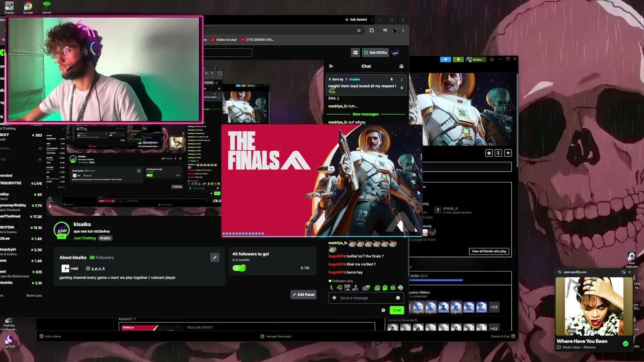Screen dimensions: 644x362
Task: Open chat settings gear icon
Action: coord(383,310)
